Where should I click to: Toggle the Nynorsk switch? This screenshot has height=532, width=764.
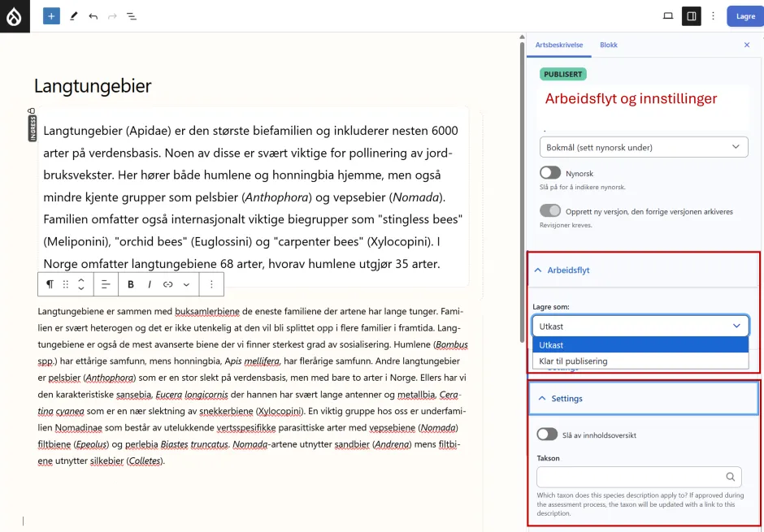coord(550,173)
